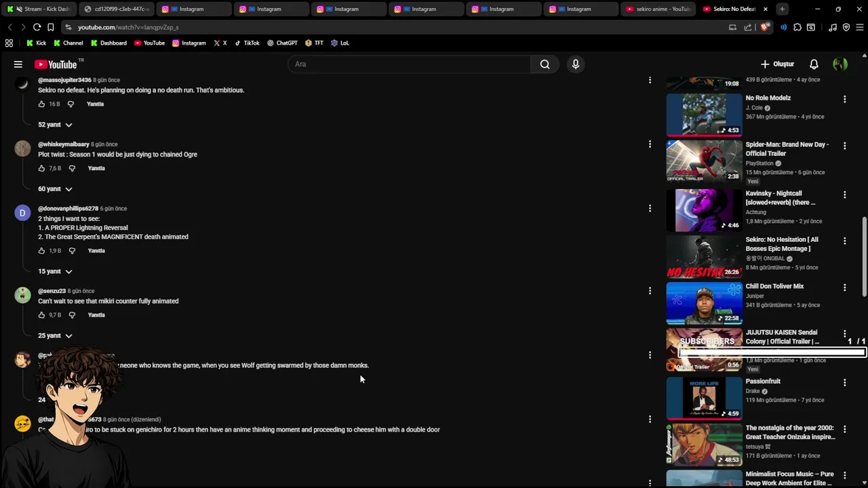
Task: Like the whiskeymalbaary comment
Action: tap(41, 168)
